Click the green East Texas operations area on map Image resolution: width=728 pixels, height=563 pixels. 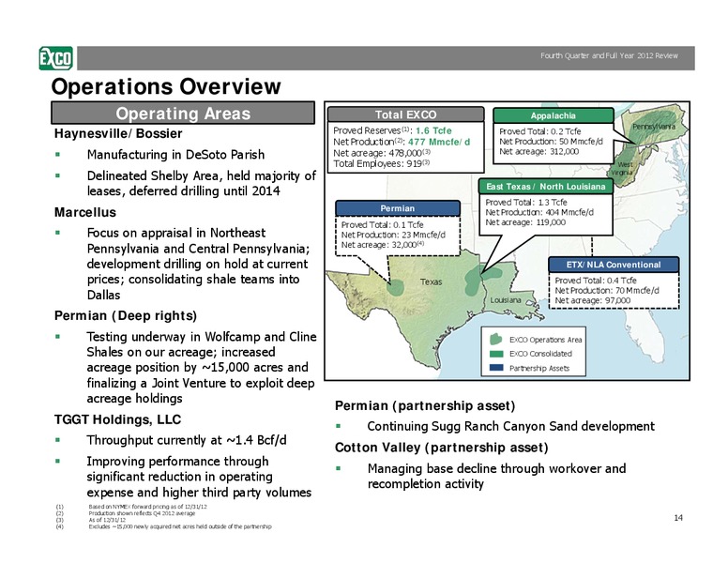[474, 281]
